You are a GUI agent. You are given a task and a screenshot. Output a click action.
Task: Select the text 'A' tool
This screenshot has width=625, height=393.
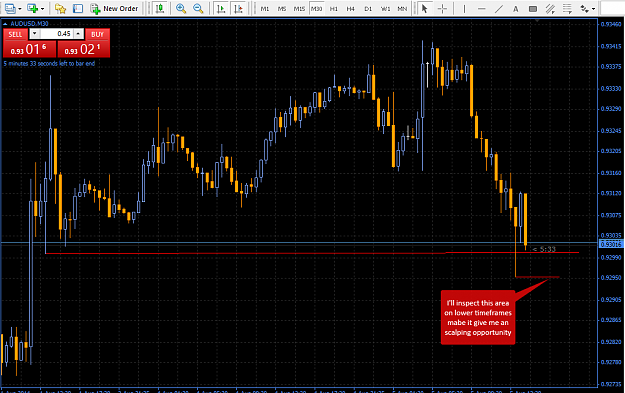click(x=516, y=8)
